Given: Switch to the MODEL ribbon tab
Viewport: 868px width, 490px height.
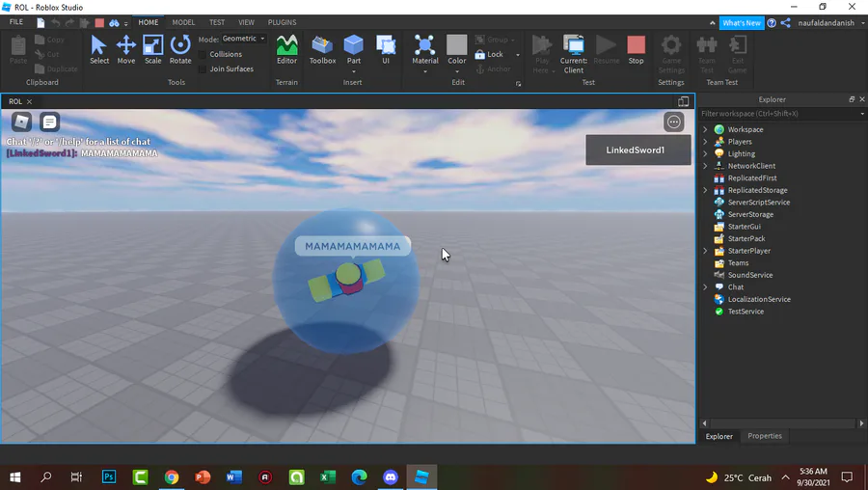Looking at the screenshot, I should click(183, 22).
